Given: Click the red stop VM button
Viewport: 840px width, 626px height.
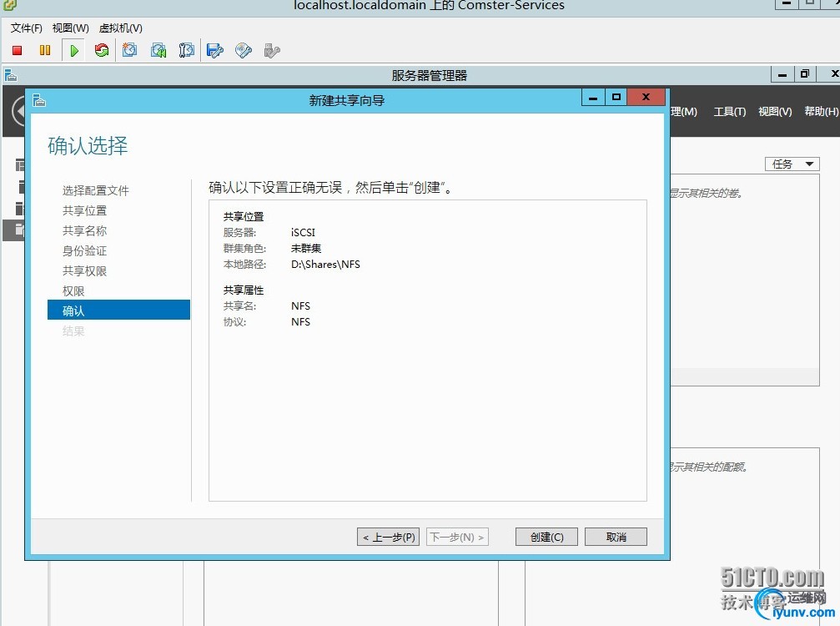Looking at the screenshot, I should [x=18, y=50].
